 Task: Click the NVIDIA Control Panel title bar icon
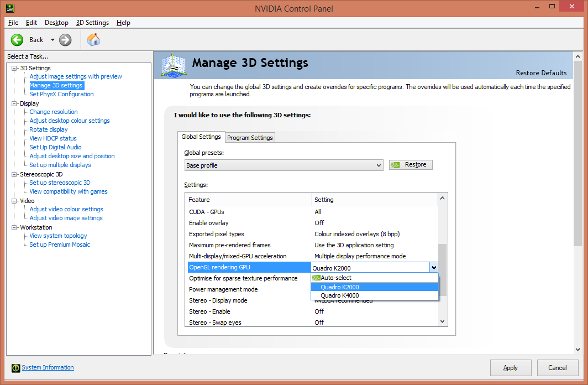10,8
